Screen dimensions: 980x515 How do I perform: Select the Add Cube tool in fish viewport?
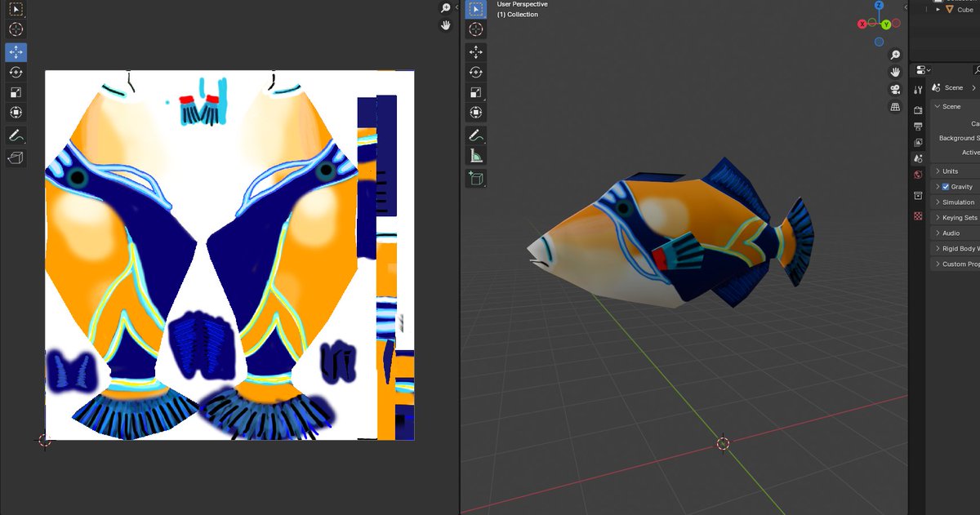point(476,178)
